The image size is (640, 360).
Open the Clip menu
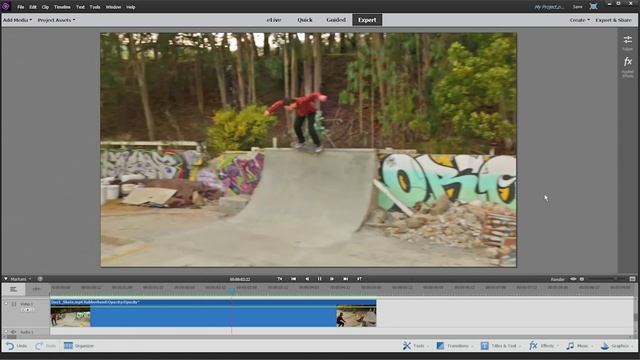45,7
